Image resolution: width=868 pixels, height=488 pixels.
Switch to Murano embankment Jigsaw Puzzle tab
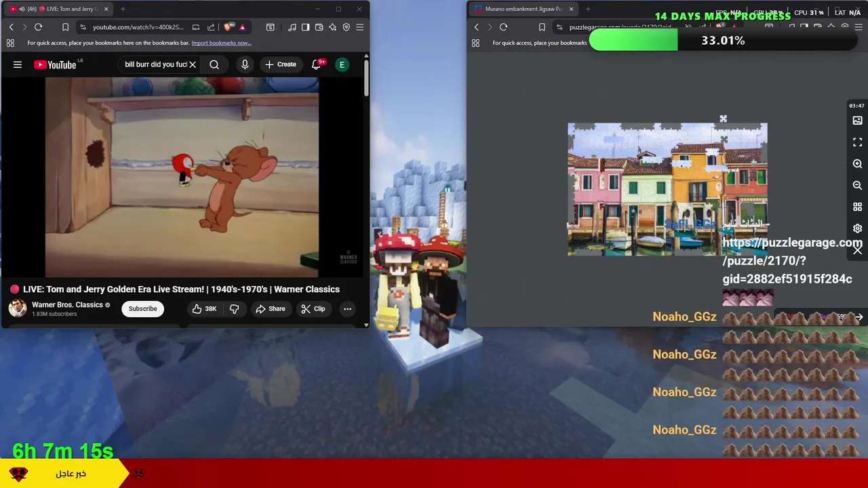(522, 9)
